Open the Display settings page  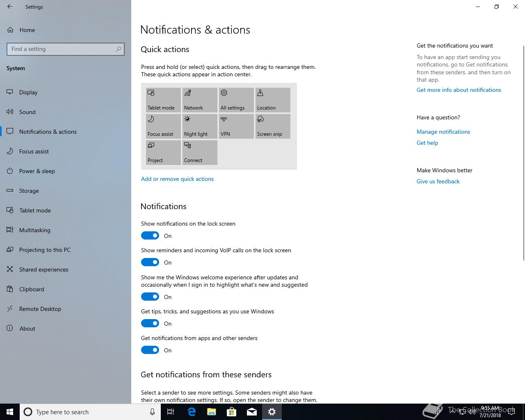pos(66,92)
